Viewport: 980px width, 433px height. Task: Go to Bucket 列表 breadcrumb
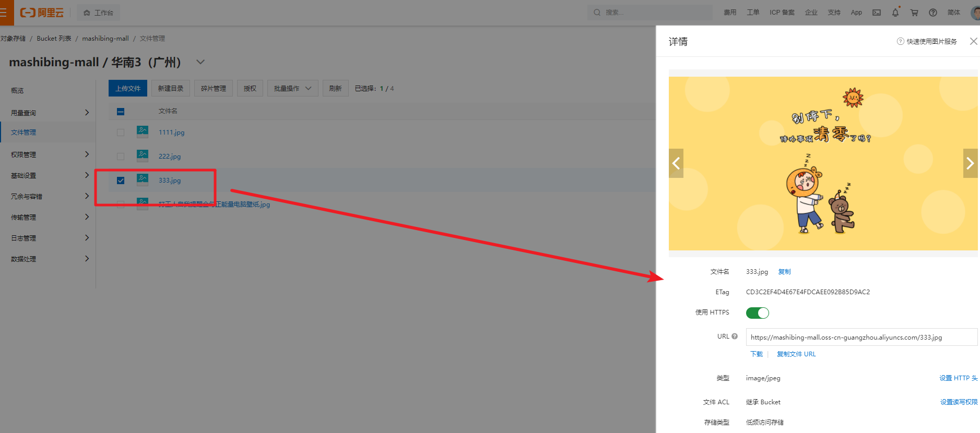[x=54, y=39]
